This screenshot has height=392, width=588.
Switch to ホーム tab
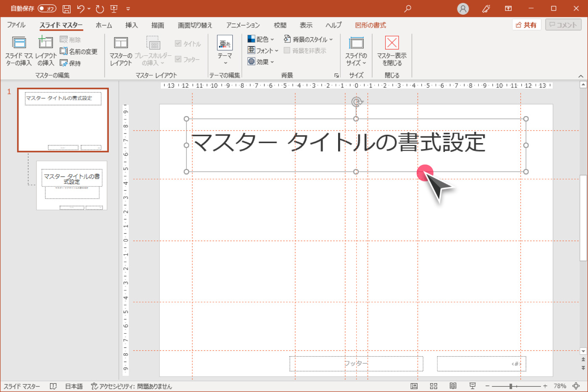point(104,25)
